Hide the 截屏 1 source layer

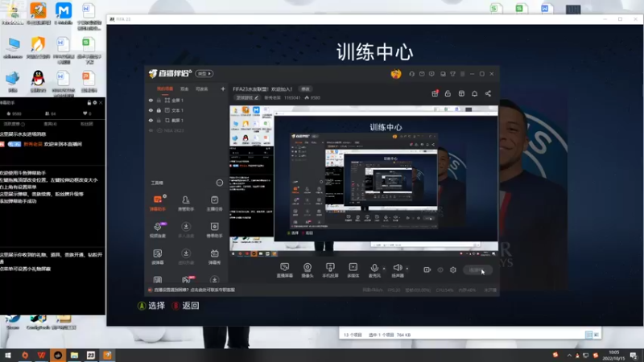click(x=151, y=120)
